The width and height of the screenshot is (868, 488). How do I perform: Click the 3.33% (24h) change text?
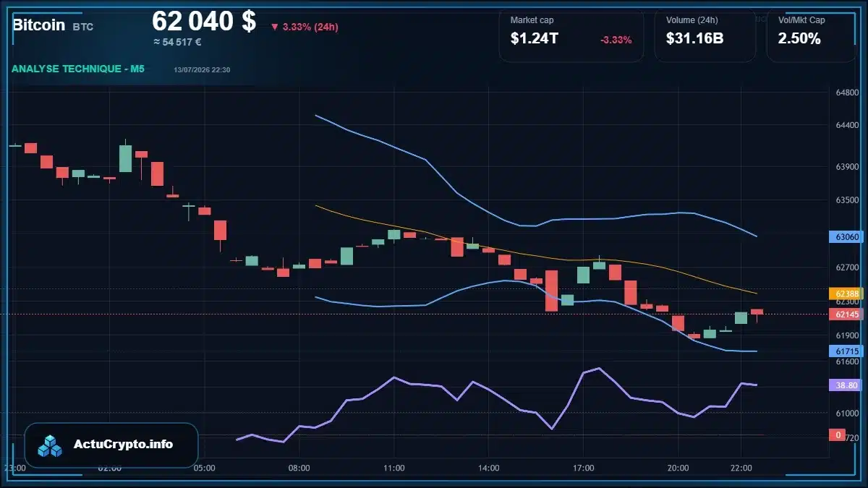(310, 27)
